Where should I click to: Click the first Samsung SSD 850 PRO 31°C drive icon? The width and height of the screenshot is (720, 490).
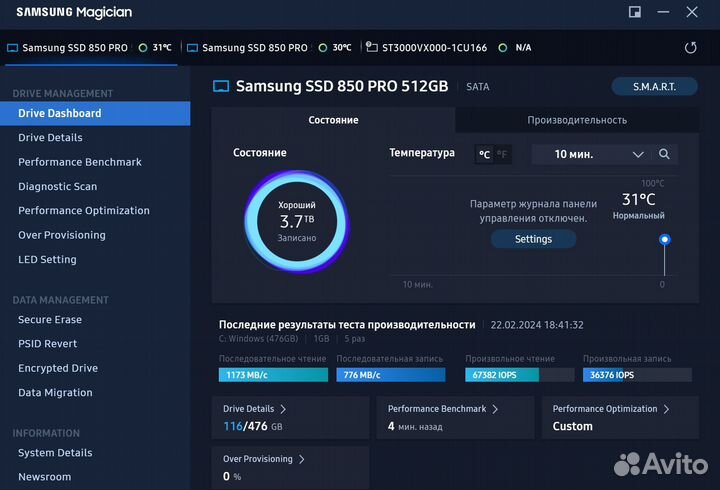pyautogui.click(x=12, y=48)
